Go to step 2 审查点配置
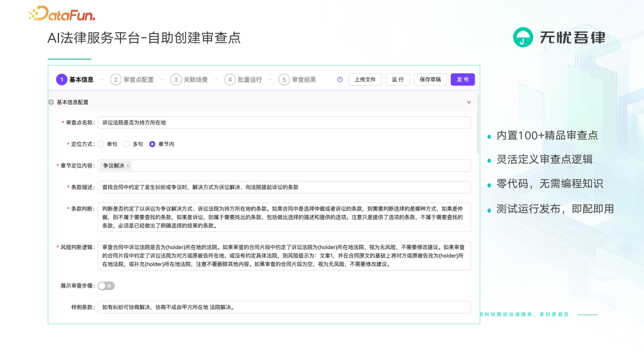The height and width of the screenshot is (363, 644). tap(132, 79)
